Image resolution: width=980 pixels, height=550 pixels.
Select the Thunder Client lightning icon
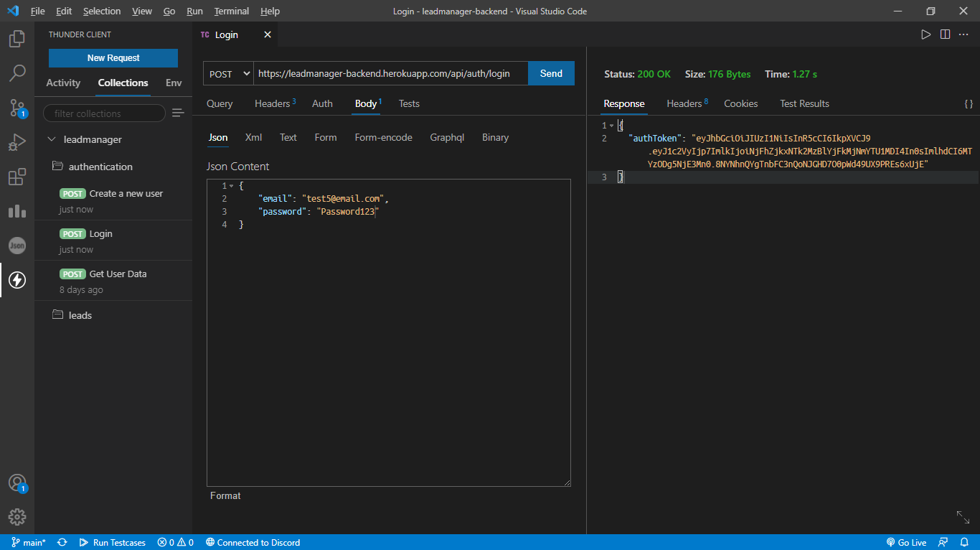(17, 280)
